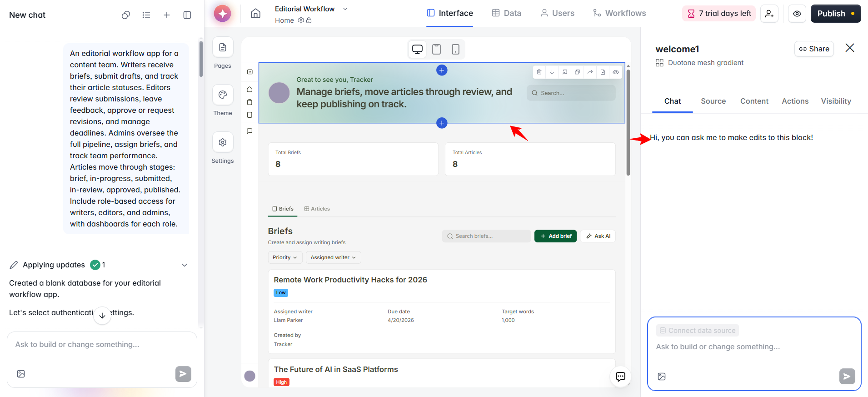The image size is (868, 397).
Task: Click the Add brief button
Action: pyautogui.click(x=555, y=236)
